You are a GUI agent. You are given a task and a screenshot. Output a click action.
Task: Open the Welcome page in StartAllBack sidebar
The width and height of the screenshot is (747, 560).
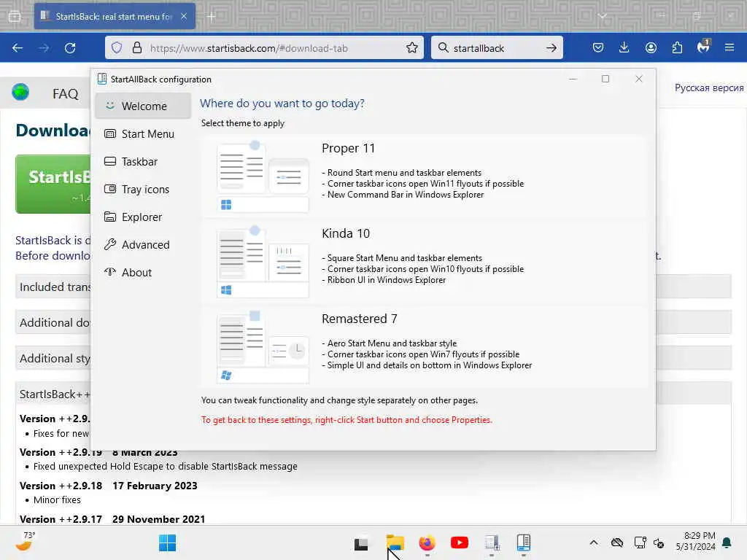[x=143, y=106]
